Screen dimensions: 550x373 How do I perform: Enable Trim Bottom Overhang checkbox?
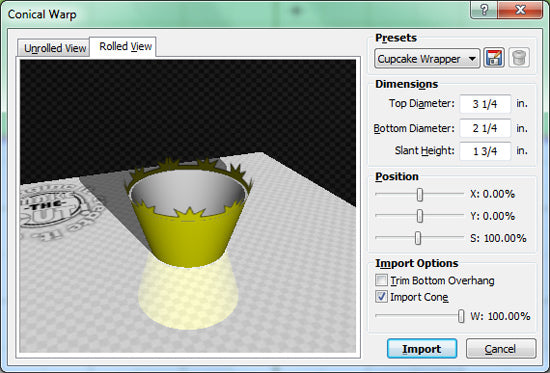[381, 280]
